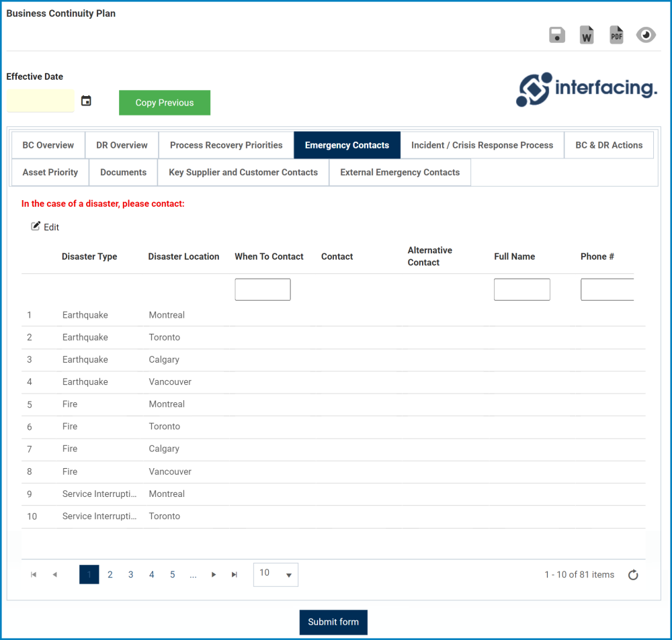Click the Full Name filter box
Screen dimensions: 672x640
click(522, 289)
